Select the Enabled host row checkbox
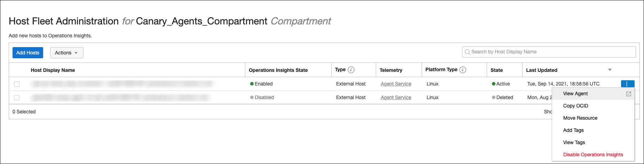 point(17,84)
